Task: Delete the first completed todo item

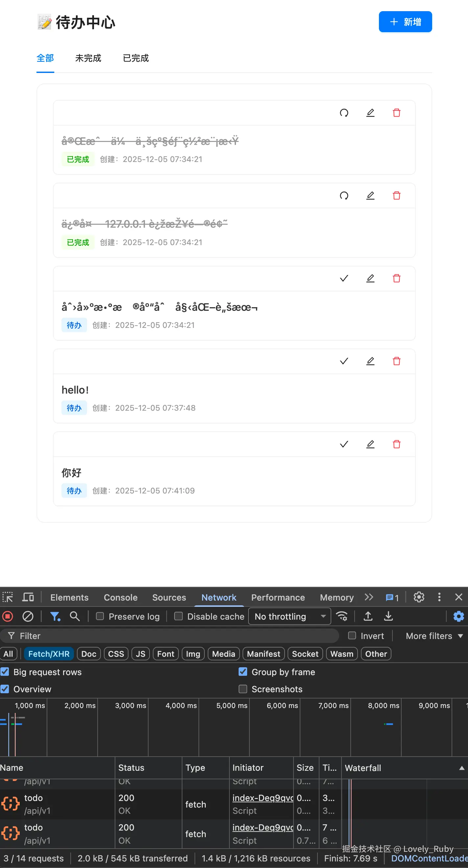Action: pos(397,113)
